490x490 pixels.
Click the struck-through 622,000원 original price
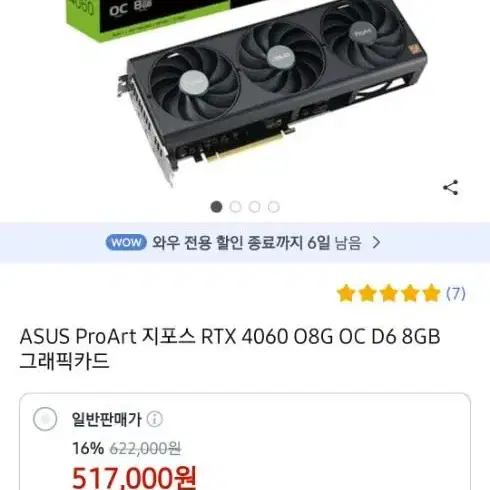(145, 449)
